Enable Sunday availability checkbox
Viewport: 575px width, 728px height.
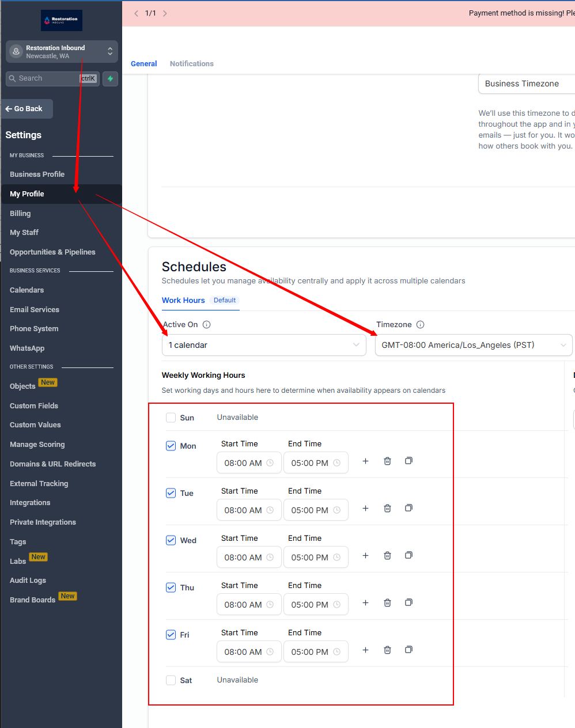click(171, 418)
